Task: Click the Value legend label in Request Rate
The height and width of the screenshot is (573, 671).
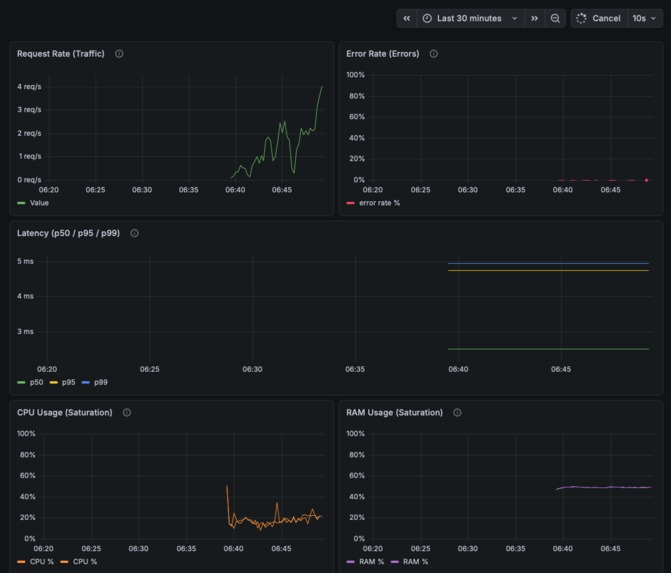Action: point(39,203)
